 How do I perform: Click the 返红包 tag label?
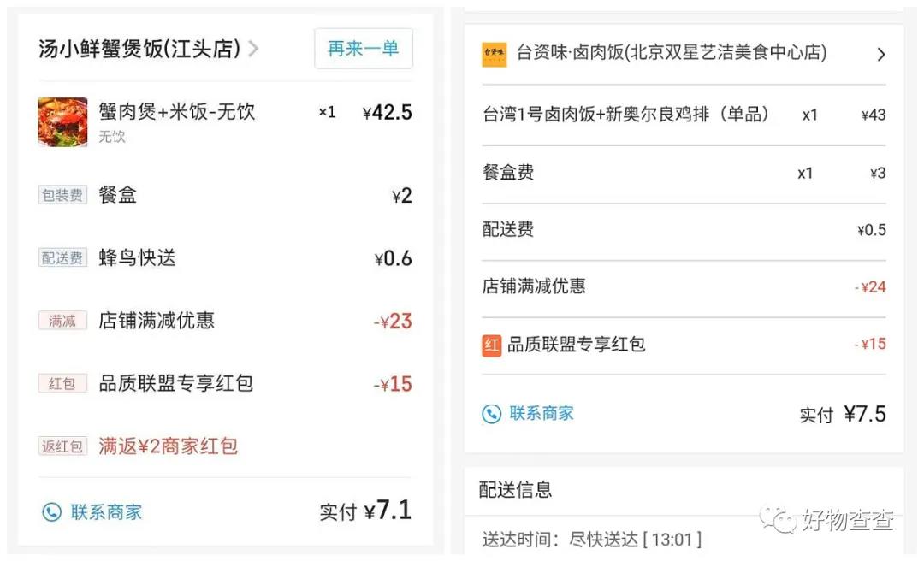coord(62,446)
